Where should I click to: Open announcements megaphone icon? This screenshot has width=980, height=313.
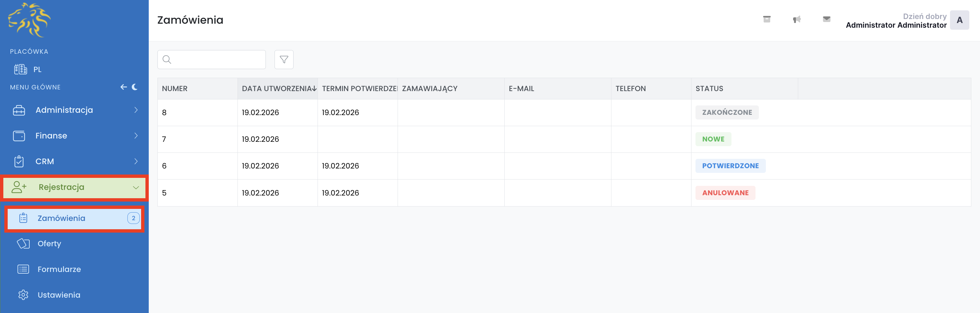(x=797, y=19)
